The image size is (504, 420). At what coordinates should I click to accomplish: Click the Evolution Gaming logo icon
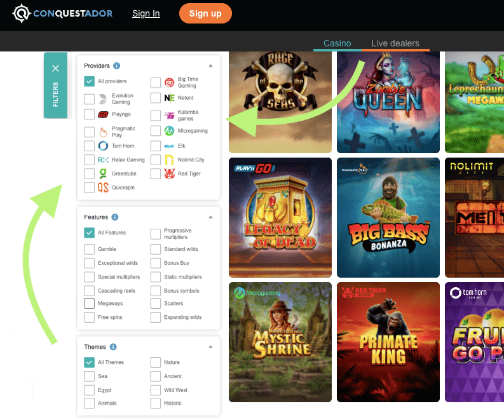point(103,99)
